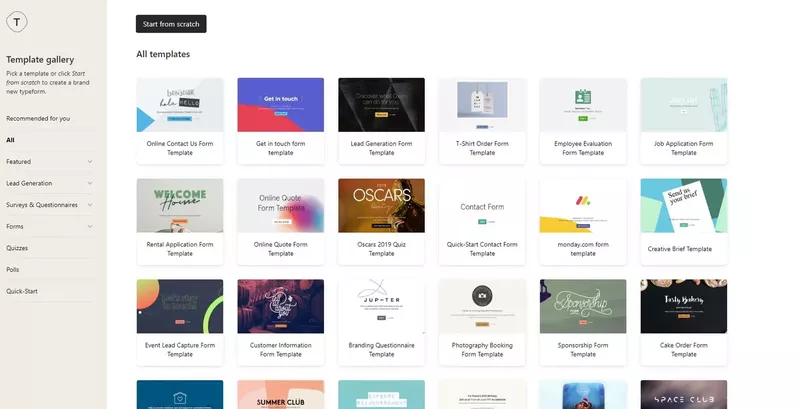This screenshot has height=409, width=800.
Task: Pick the monday.com form template thumbnail
Action: point(583,206)
